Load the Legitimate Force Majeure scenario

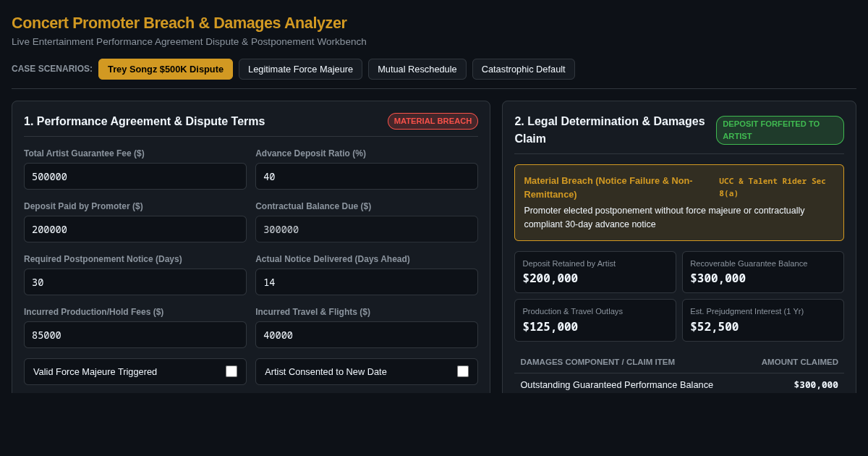300,69
